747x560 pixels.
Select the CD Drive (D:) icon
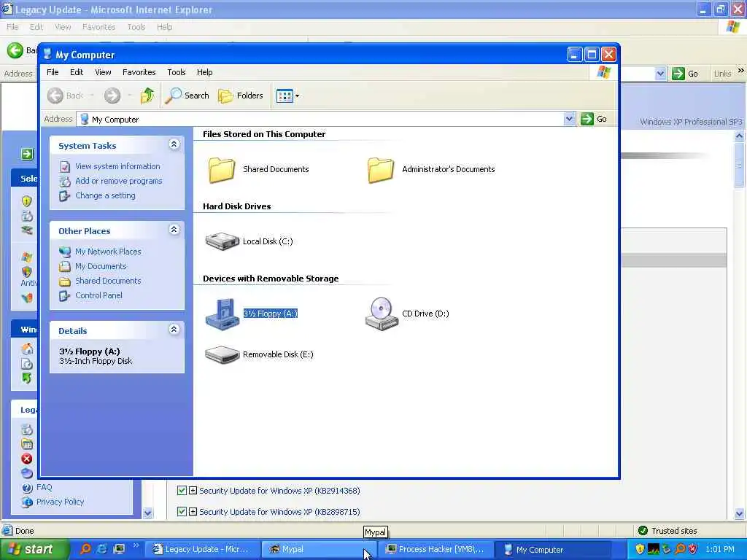pos(381,314)
